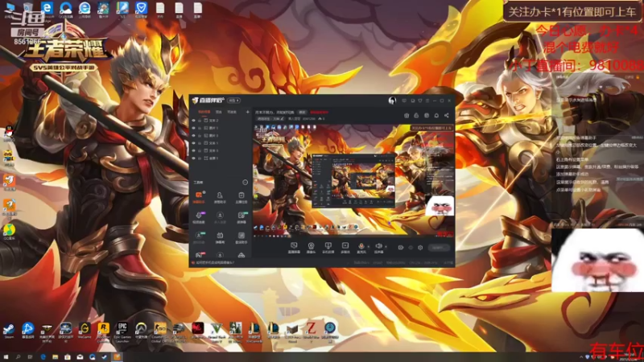Click the help link at window bottom-left
Viewport: 644px width, 362px height.
point(213,263)
